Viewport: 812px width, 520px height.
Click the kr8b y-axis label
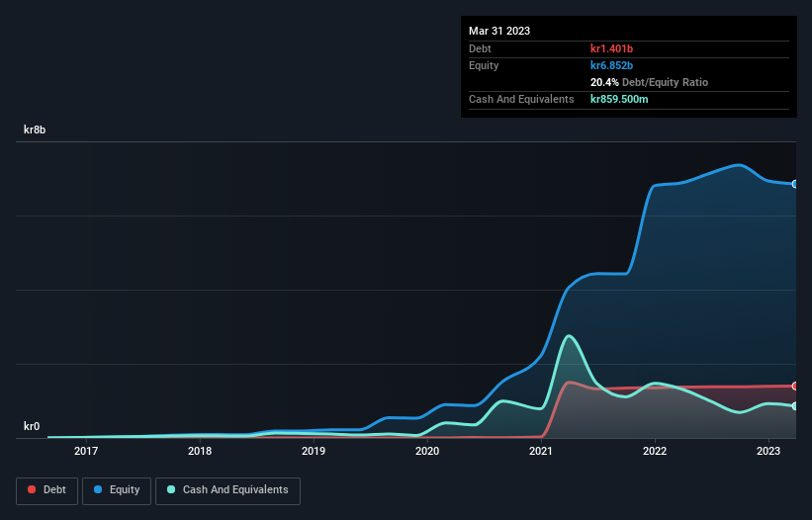click(x=35, y=130)
